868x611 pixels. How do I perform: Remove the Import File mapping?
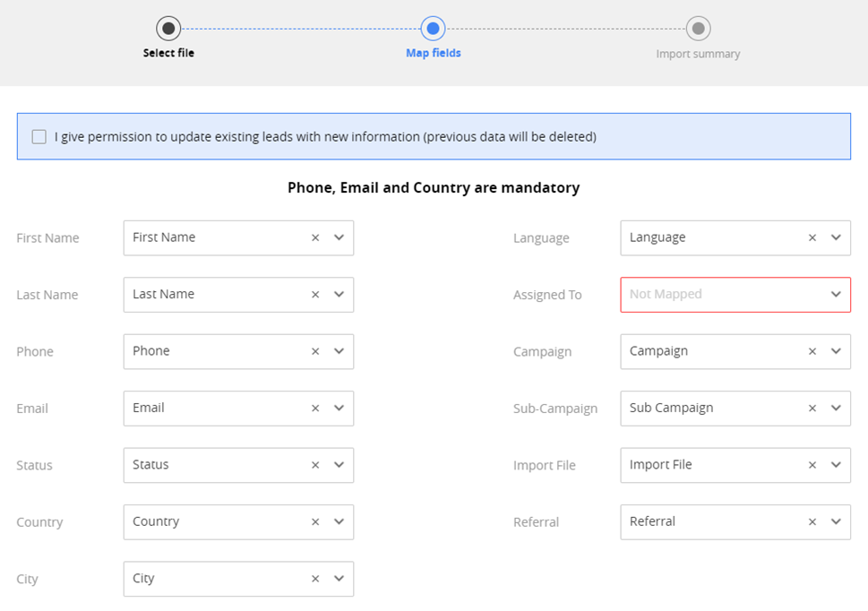point(812,466)
